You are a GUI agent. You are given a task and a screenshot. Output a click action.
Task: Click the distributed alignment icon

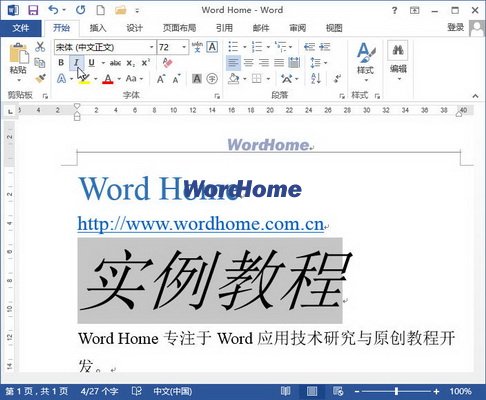(x=294, y=63)
